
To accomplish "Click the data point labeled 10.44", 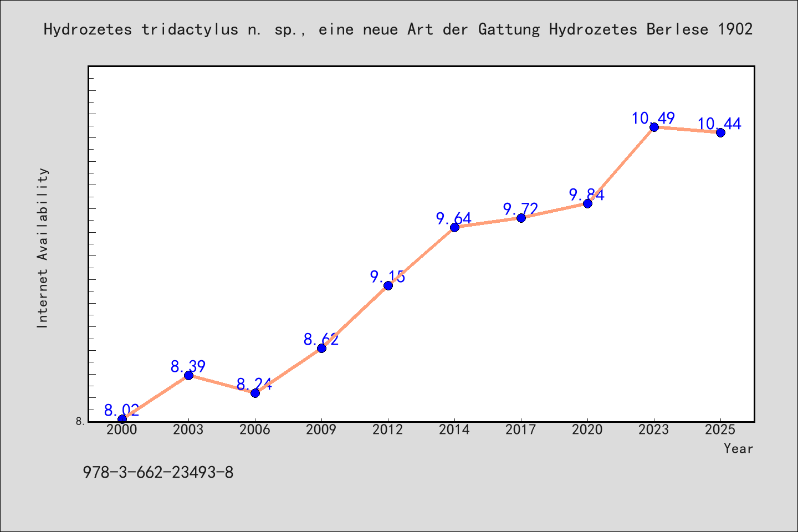I will point(720,132).
